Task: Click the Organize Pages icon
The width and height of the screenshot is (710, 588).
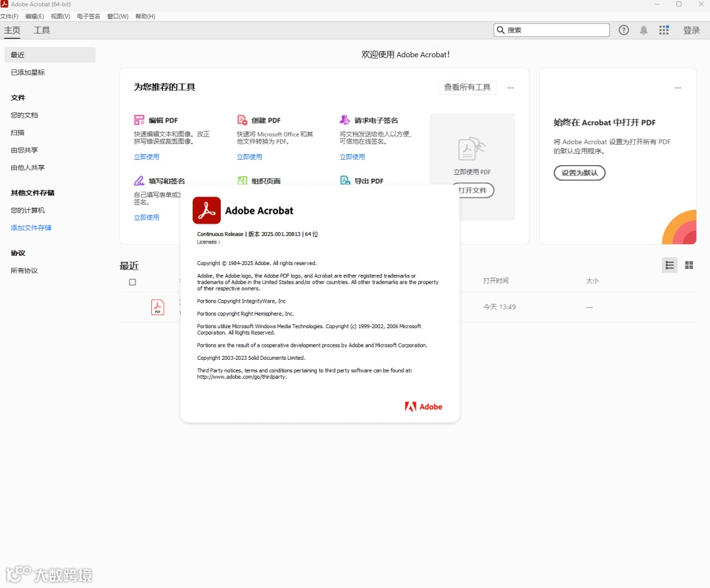Action: click(x=242, y=180)
